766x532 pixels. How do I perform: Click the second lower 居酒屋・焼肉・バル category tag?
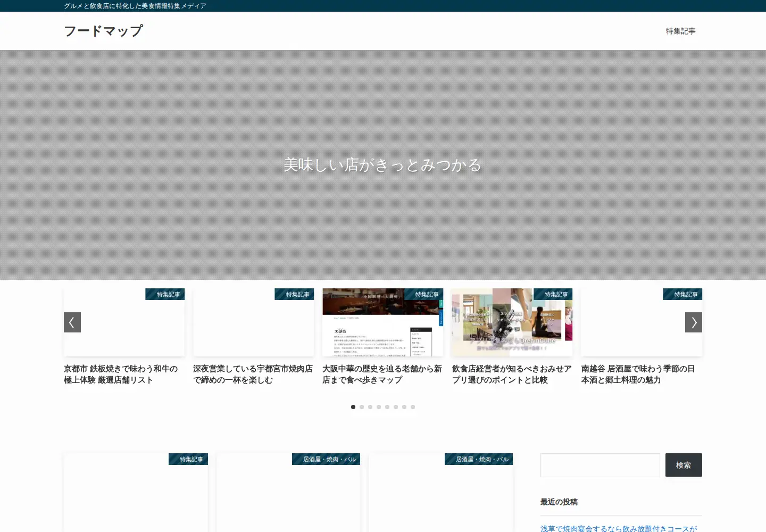pyautogui.click(x=479, y=459)
